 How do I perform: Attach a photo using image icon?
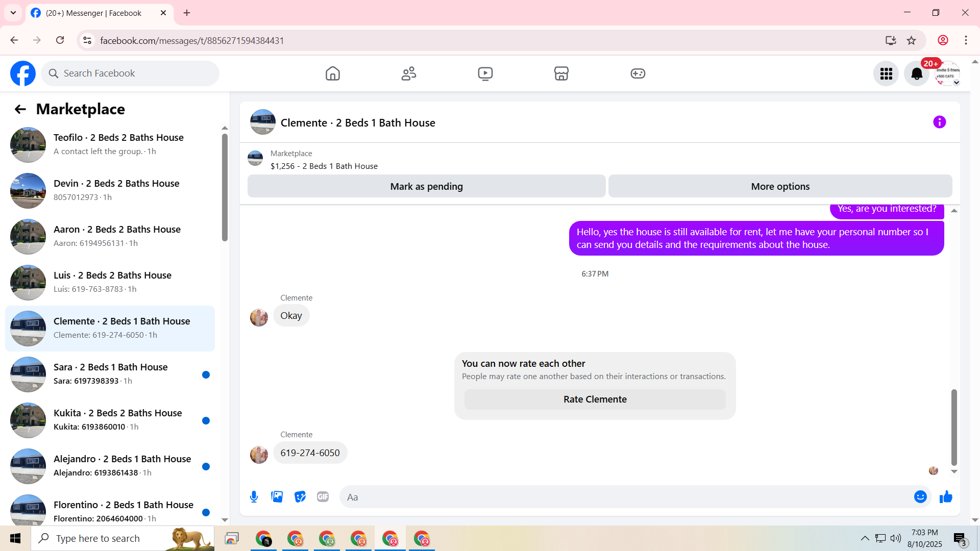pyautogui.click(x=277, y=497)
